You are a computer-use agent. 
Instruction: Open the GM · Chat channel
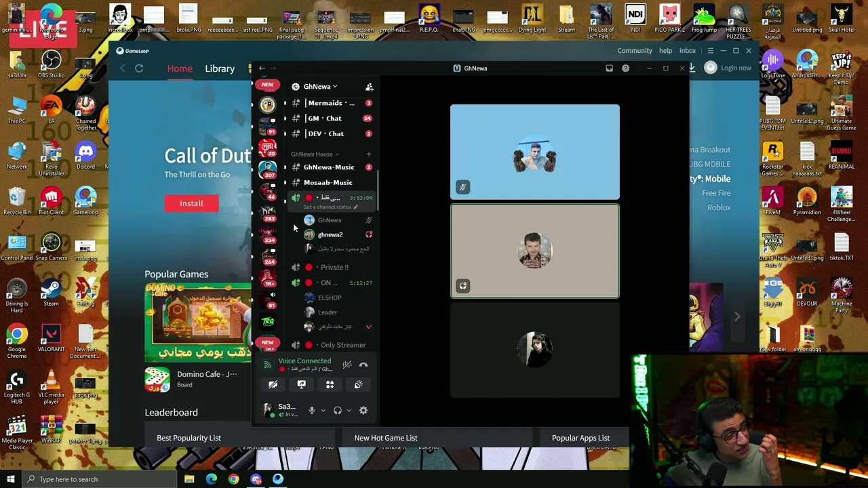331,118
